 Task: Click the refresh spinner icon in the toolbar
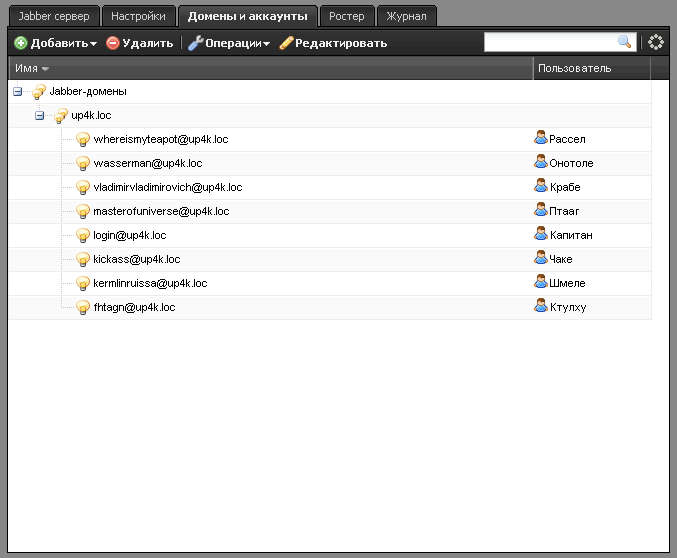pos(656,42)
